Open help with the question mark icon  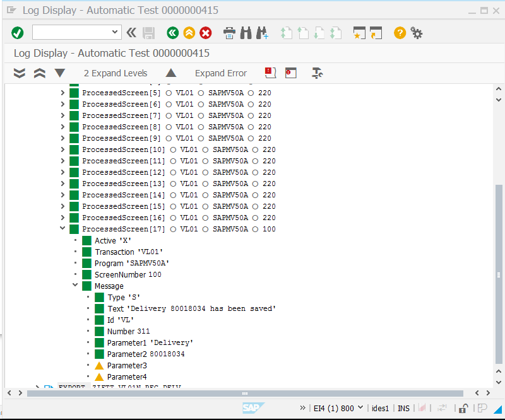[x=400, y=32]
